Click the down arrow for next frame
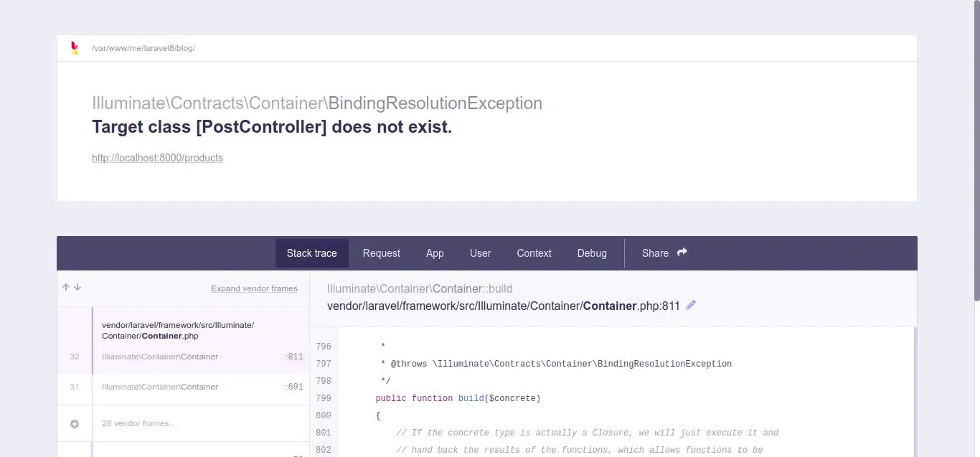This screenshot has width=980, height=457. click(77, 287)
